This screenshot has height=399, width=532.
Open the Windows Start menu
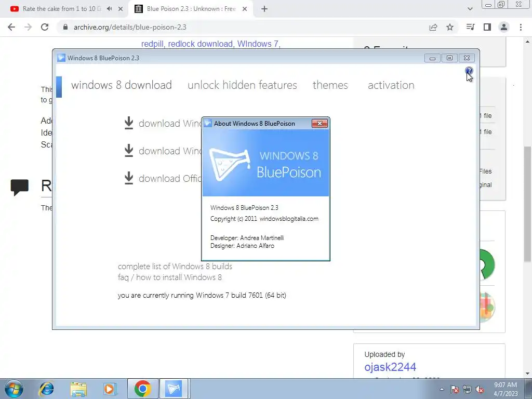point(14,389)
